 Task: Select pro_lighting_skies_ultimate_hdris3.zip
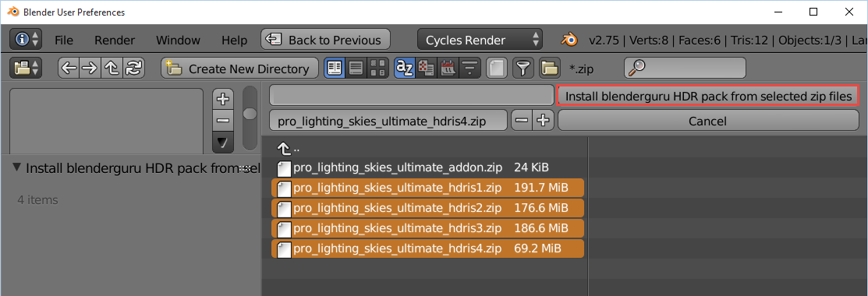click(x=428, y=228)
